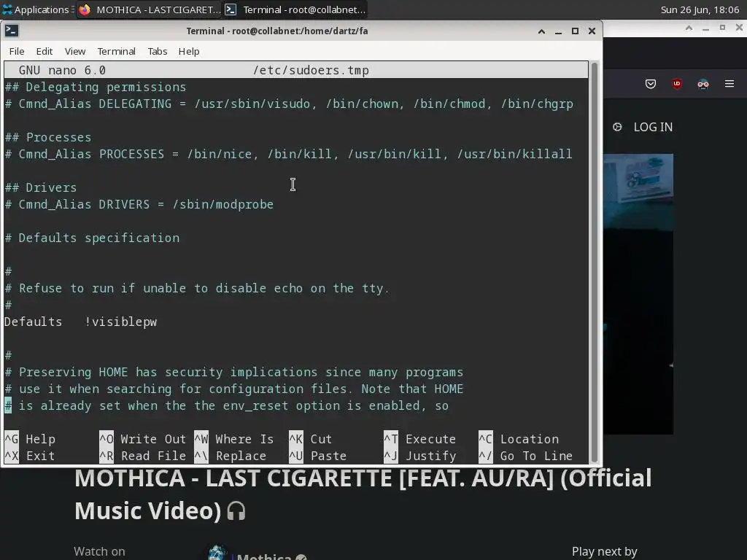
Task: Switch to the Terminal root@collabnet taskbar entry
Action: click(x=295, y=9)
